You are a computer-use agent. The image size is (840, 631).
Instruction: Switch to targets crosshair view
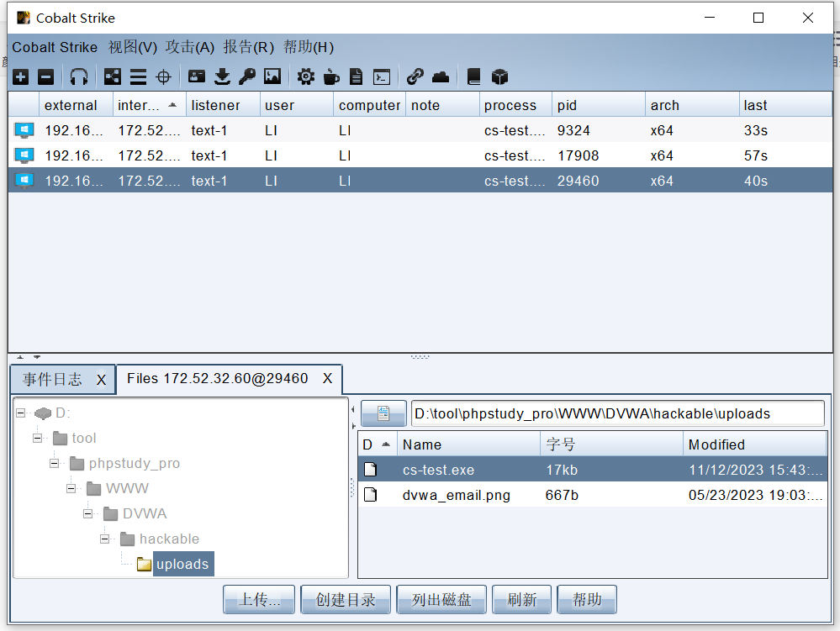point(163,77)
